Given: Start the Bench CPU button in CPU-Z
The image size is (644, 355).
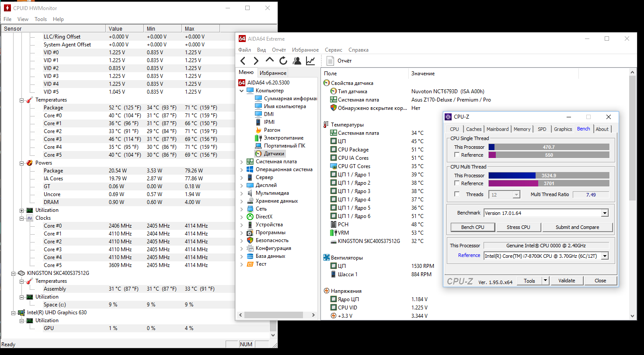Looking at the screenshot, I should [x=473, y=227].
